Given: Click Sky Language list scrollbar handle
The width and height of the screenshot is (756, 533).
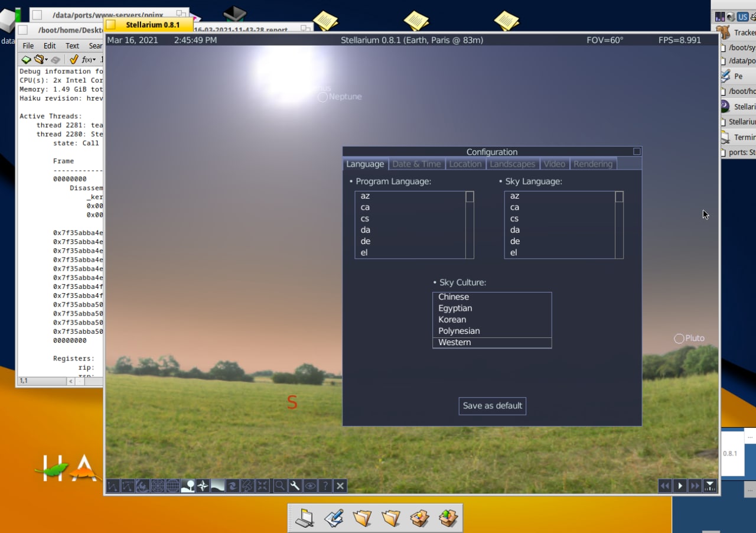Looking at the screenshot, I should [619, 197].
